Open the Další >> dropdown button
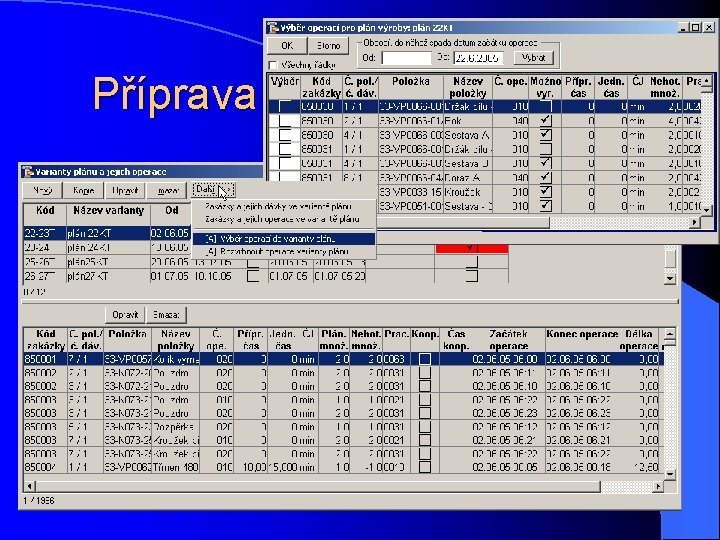Screen dimensions: 720x540 coord(213,190)
